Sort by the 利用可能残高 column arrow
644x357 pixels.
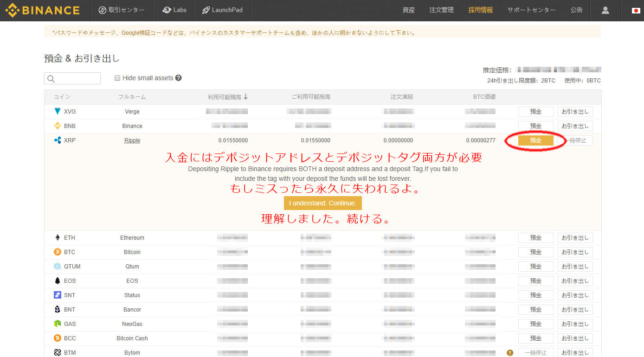click(245, 97)
